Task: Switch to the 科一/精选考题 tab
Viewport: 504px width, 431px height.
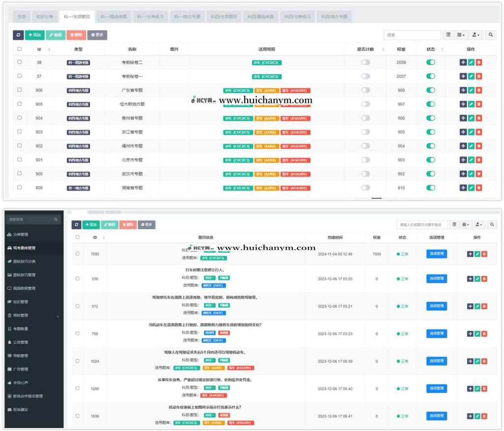Action: [x=114, y=16]
